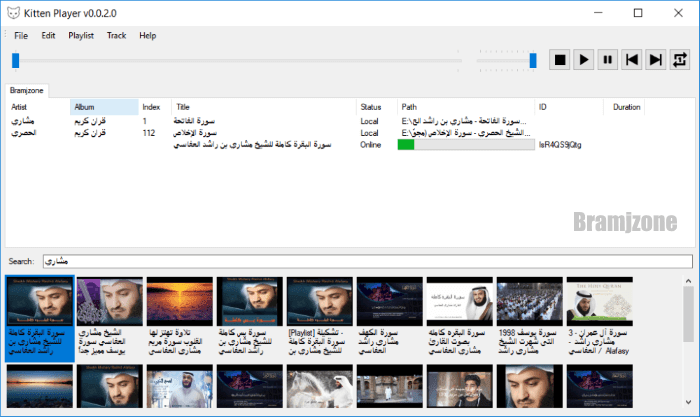Sort playlist by ID column header

569,107
